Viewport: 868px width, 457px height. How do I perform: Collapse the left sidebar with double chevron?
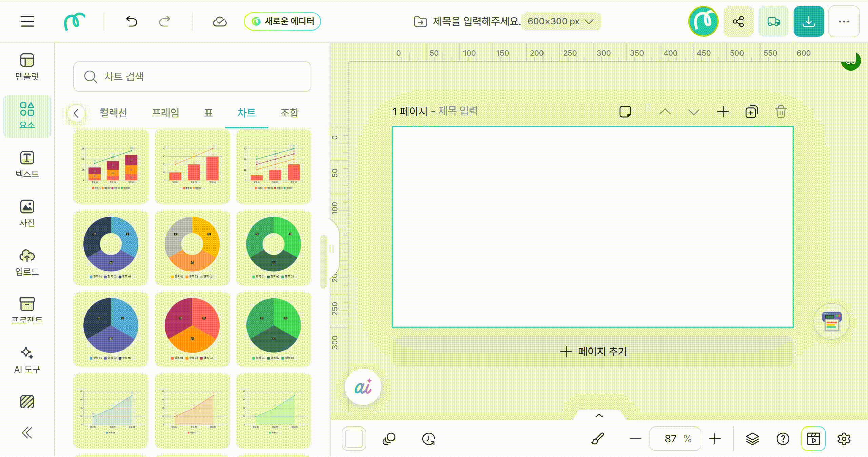point(27,433)
